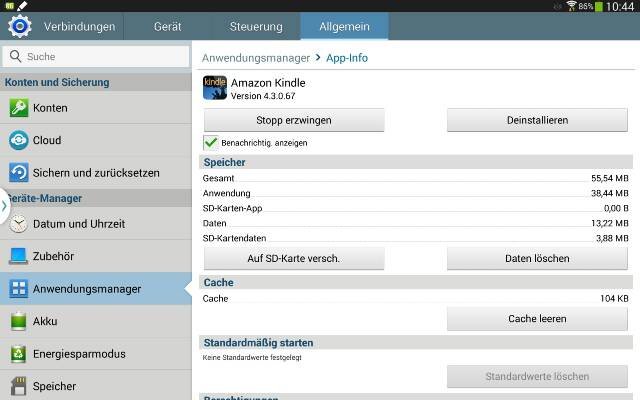Expand the side panel handle arrow
The width and height of the screenshot is (640, 400).
(x=4, y=206)
